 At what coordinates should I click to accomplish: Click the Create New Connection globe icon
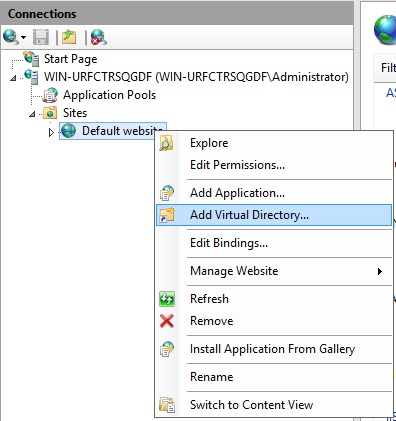point(10,37)
